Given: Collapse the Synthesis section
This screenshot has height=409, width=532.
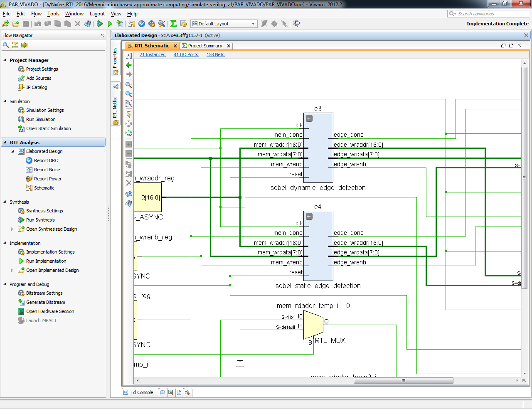Looking at the screenshot, I should pos(5,202).
